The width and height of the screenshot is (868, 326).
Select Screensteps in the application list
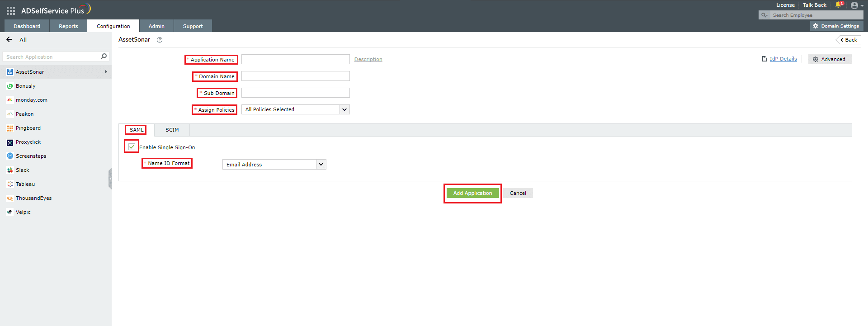pos(56,156)
